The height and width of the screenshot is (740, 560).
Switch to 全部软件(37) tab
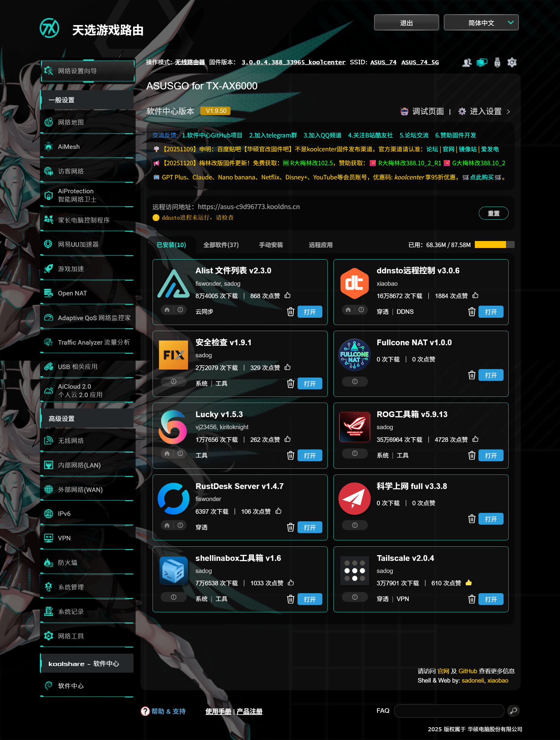point(221,245)
